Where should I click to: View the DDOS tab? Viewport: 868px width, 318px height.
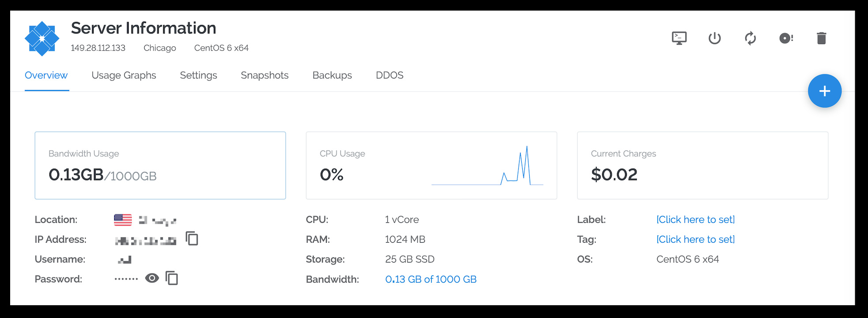(389, 75)
